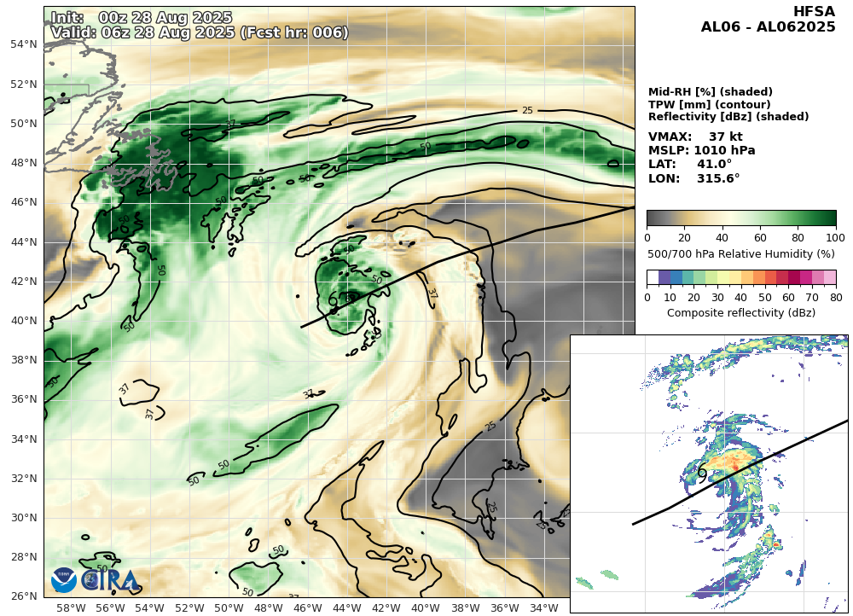The height and width of the screenshot is (616, 853).
Task: Click the Composite reflectivity (dBz) caption
Action: [741, 313]
